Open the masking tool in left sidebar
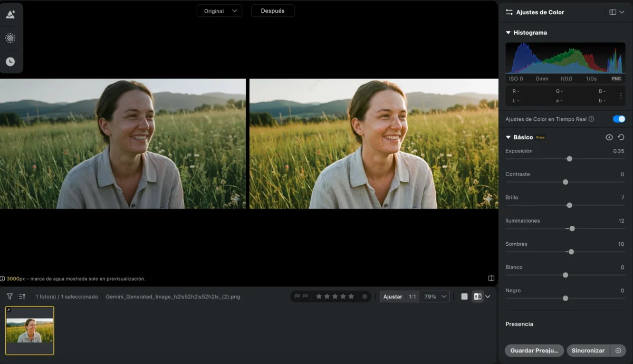 (10, 38)
